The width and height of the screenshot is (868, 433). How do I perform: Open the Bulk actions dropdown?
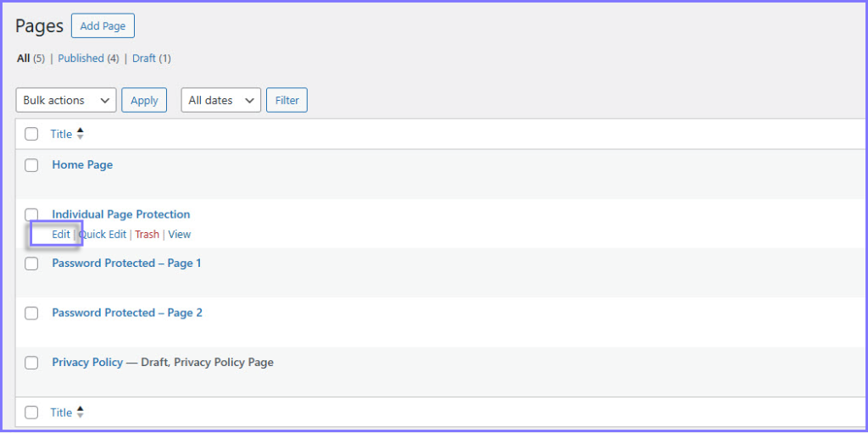66,100
